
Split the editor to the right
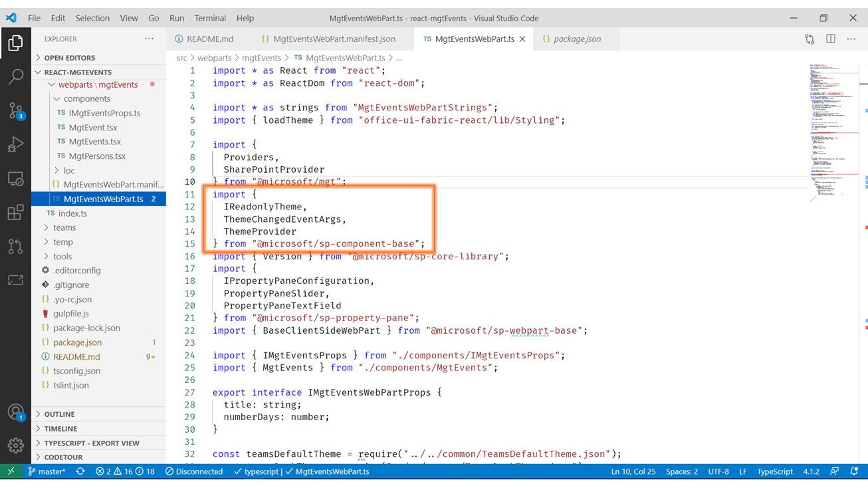(x=831, y=39)
